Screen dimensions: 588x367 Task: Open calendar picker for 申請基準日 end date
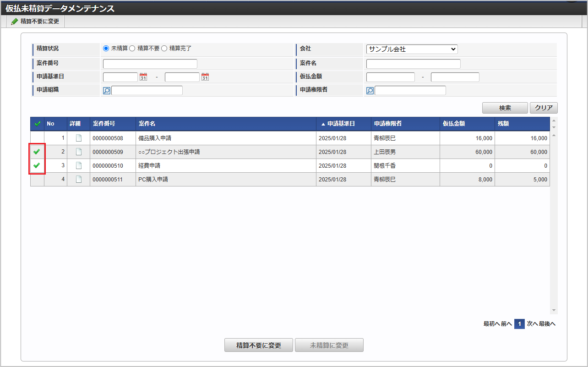205,77
